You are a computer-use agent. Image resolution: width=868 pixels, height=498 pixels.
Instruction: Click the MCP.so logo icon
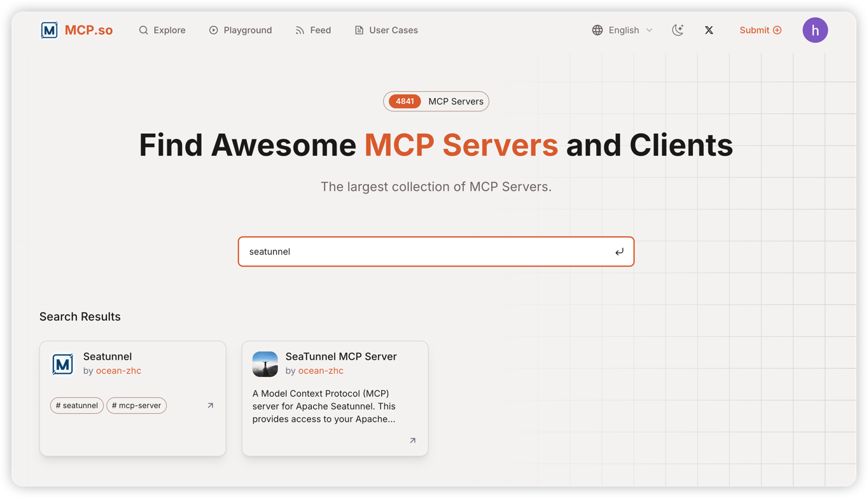click(x=49, y=29)
